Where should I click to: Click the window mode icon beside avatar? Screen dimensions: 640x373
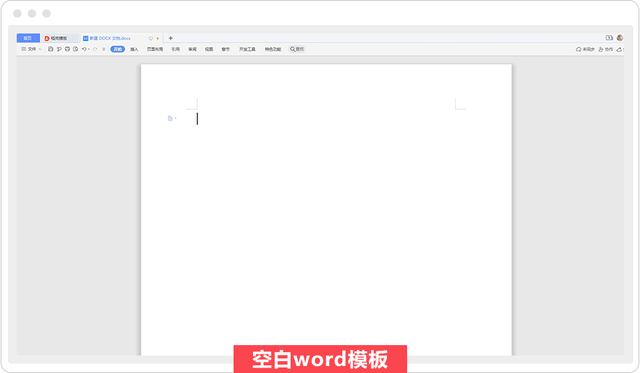click(609, 38)
